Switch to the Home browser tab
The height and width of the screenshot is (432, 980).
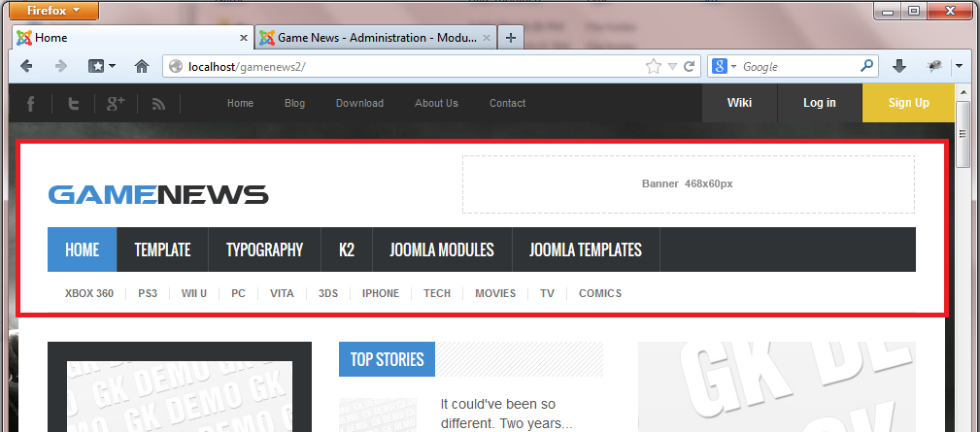pos(133,38)
